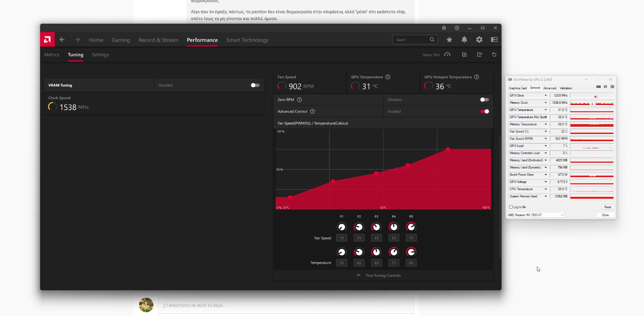
Task: Open the favorites star icon
Action: [449, 39]
